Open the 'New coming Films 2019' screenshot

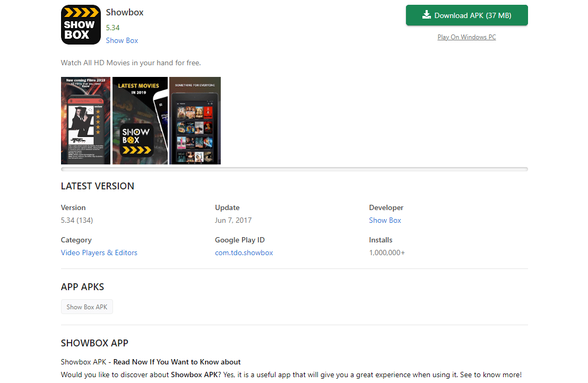pos(85,120)
